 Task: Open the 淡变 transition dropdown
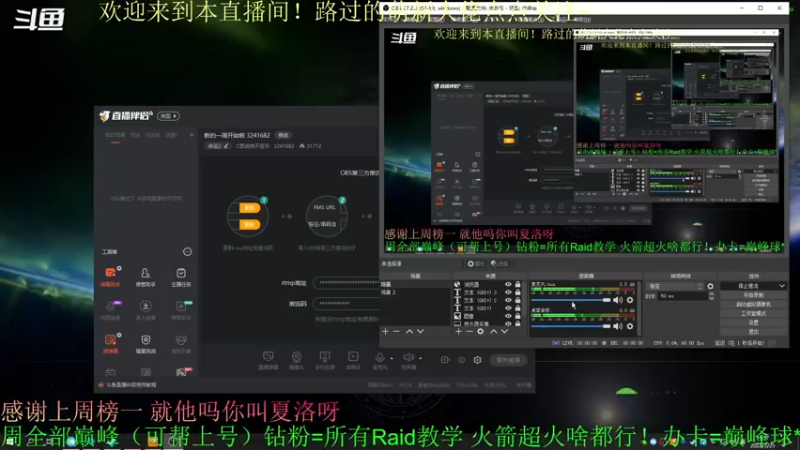coord(675,286)
